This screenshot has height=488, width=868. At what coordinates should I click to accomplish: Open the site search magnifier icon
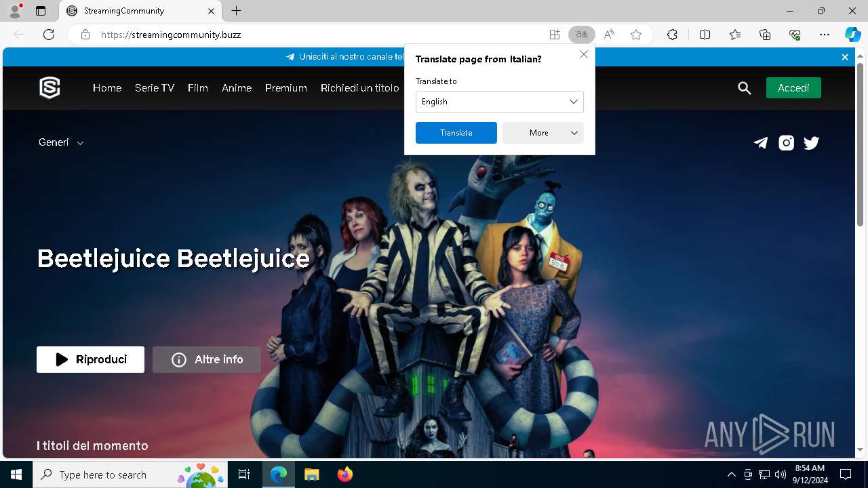point(745,88)
